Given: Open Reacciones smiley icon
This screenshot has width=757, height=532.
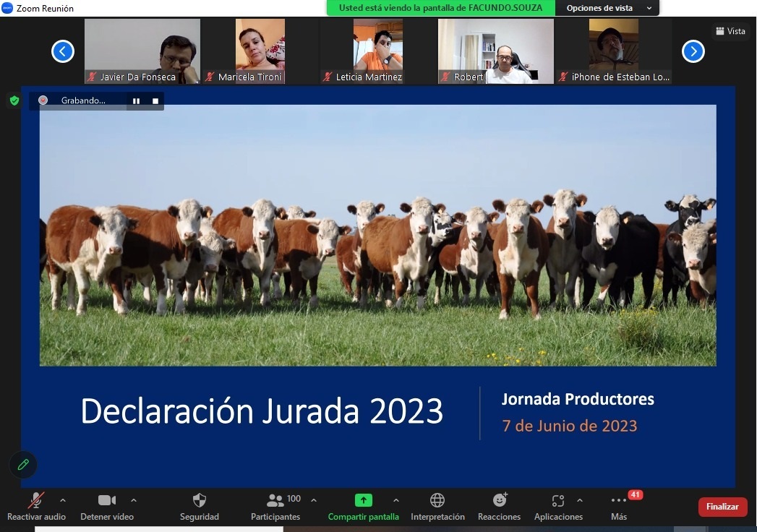Looking at the screenshot, I should [500, 499].
